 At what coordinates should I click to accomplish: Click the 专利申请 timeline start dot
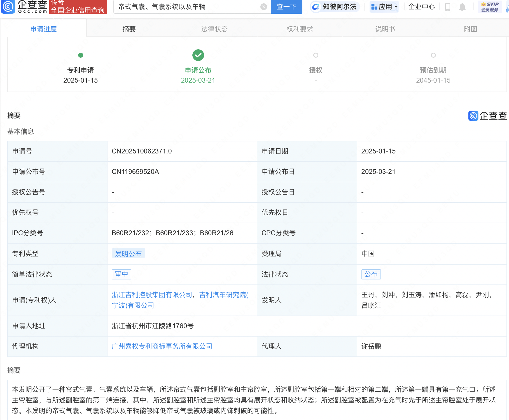[81, 55]
